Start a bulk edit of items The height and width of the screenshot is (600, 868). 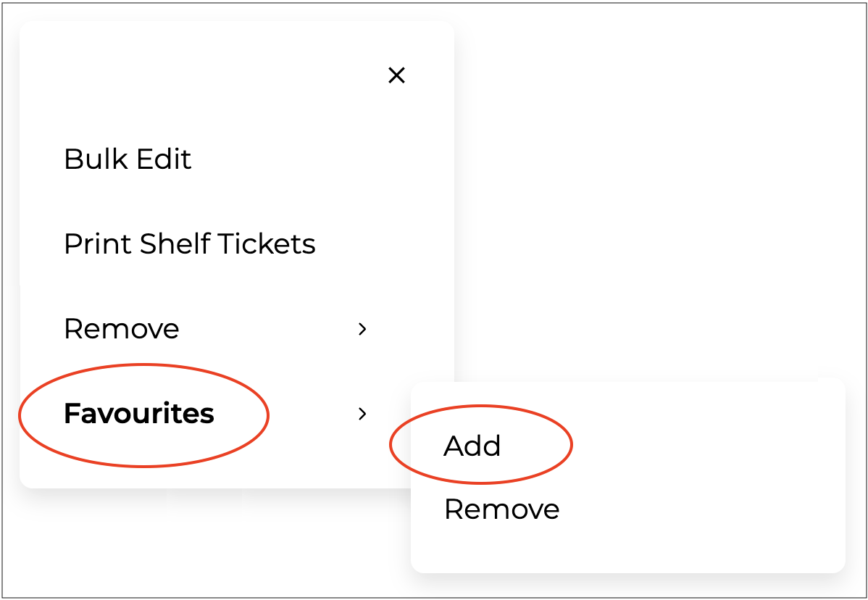(x=128, y=159)
